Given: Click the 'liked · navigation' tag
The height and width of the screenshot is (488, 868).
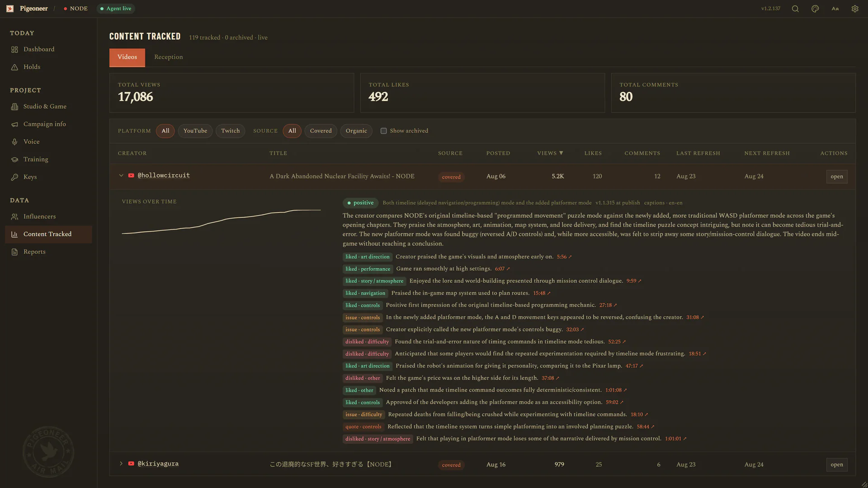Looking at the screenshot, I should 365,293.
